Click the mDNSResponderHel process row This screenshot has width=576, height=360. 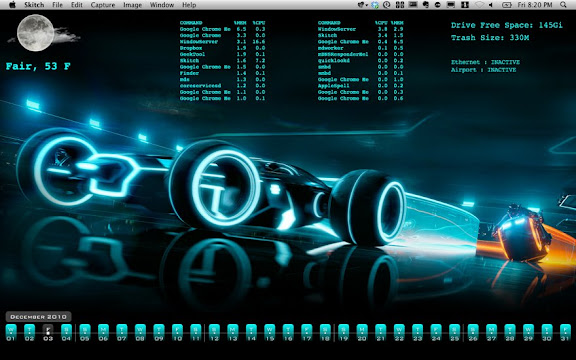tap(360, 54)
